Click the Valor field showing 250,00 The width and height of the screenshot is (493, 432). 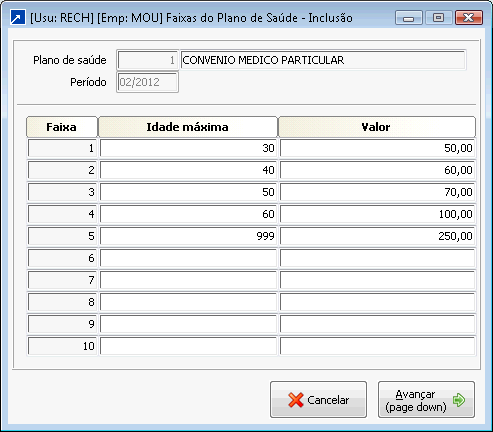[x=377, y=236]
